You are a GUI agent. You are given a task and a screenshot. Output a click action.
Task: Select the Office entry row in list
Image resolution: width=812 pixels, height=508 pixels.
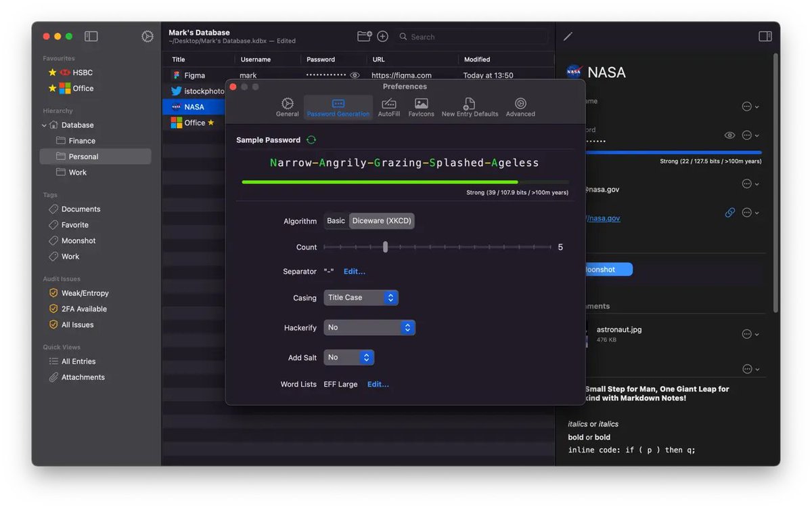point(194,123)
